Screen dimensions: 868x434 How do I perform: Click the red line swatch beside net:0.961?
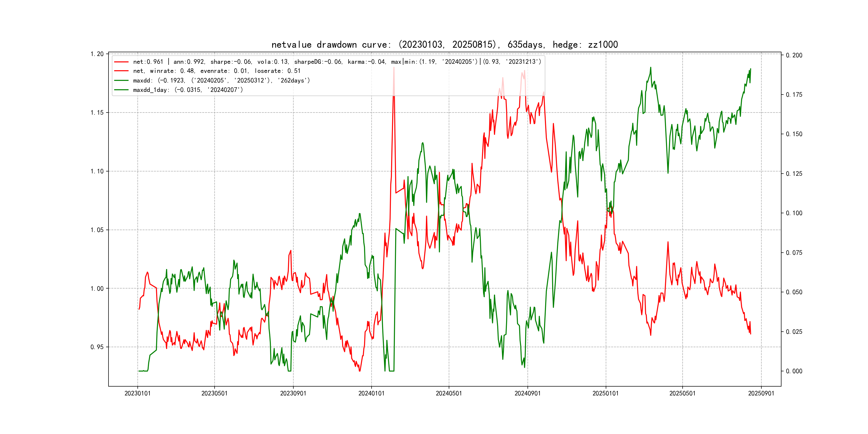(x=121, y=62)
